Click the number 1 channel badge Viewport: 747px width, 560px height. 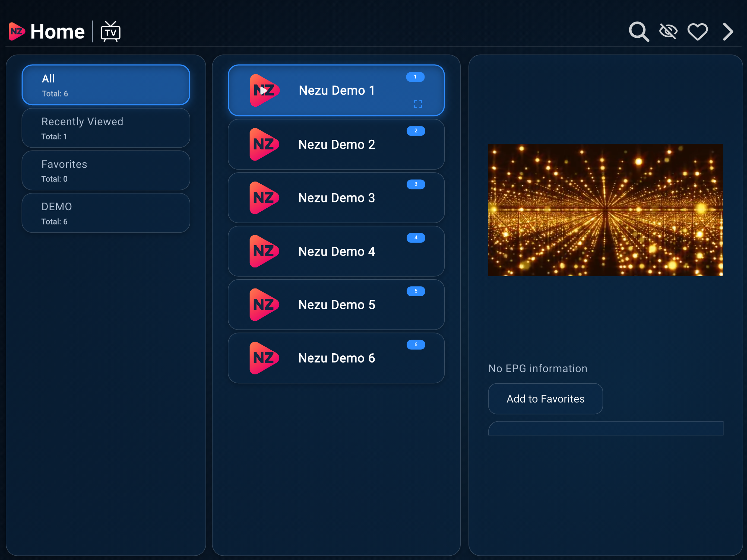click(x=415, y=77)
